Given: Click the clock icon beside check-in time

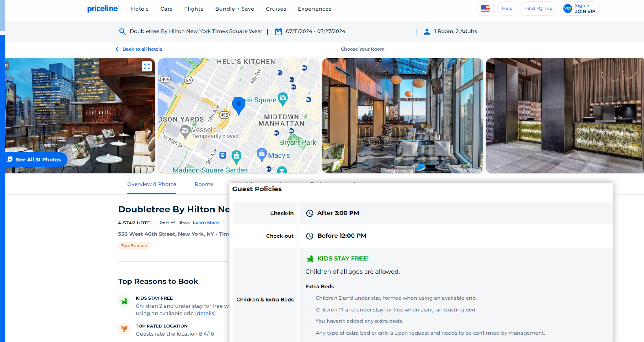Looking at the screenshot, I should click(x=310, y=213).
